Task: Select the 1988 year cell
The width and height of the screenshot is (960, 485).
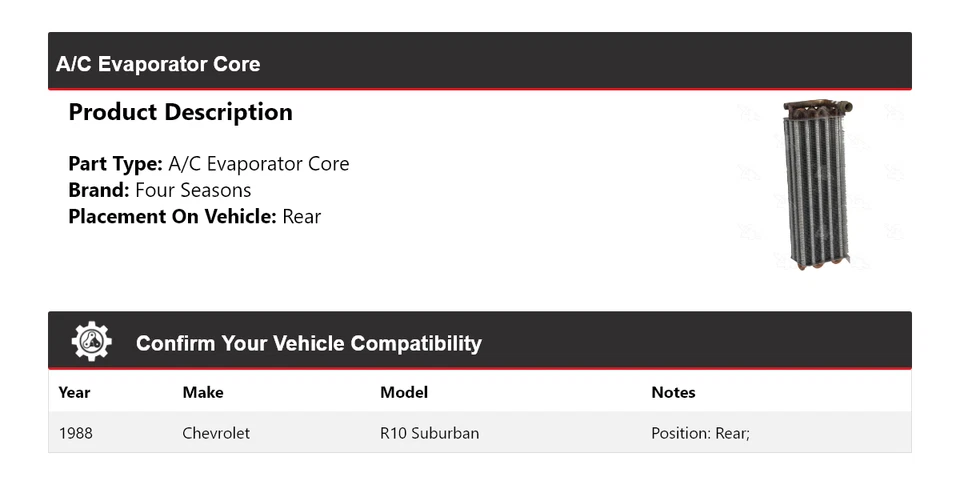Action: [x=76, y=433]
